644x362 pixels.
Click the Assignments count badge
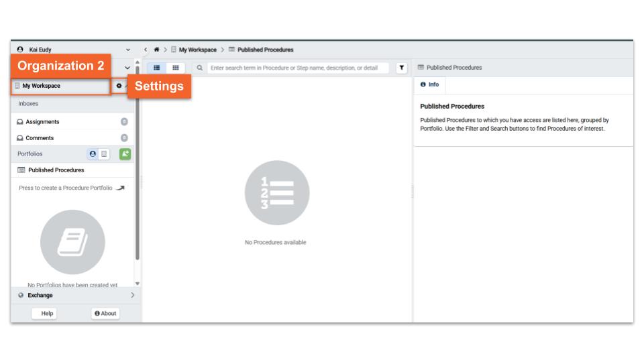pos(124,121)
